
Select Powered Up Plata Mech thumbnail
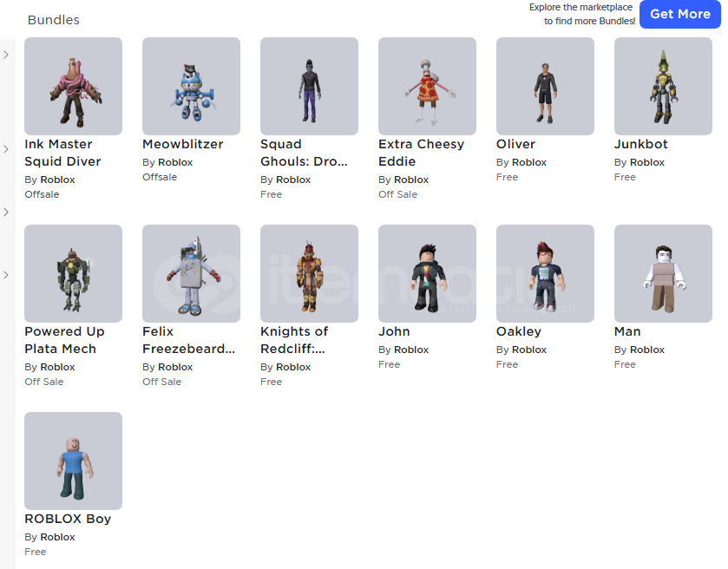coord(74,274)
